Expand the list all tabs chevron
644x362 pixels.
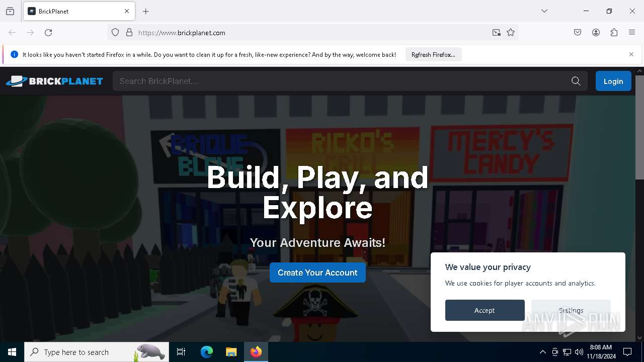(x=544, y=11)
